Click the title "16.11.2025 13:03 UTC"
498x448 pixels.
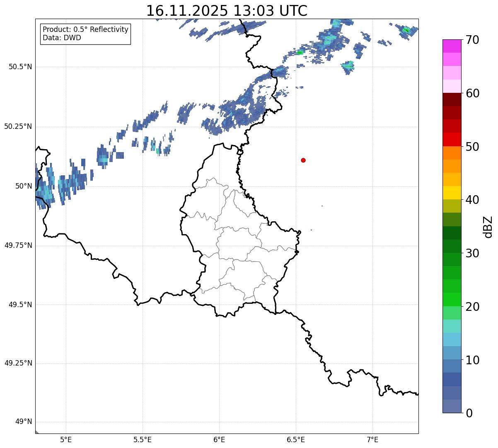[227, 11]
